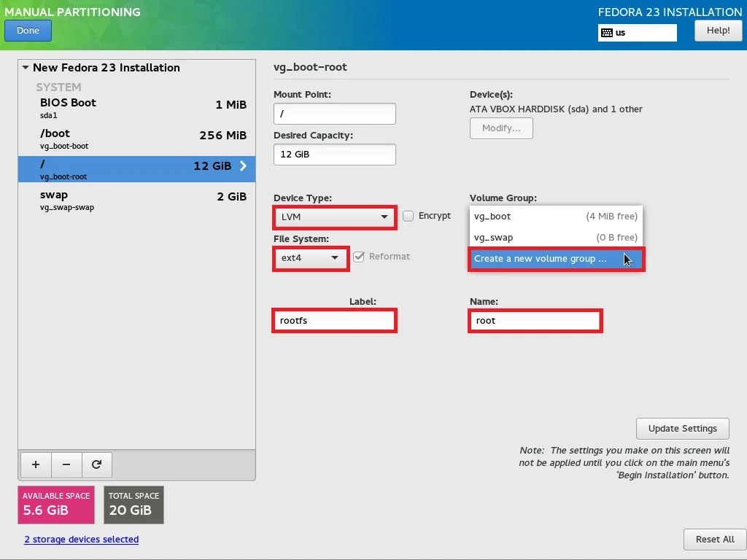
Task: Select vg_swap in Volume Group list
Action: coord(556,237)
